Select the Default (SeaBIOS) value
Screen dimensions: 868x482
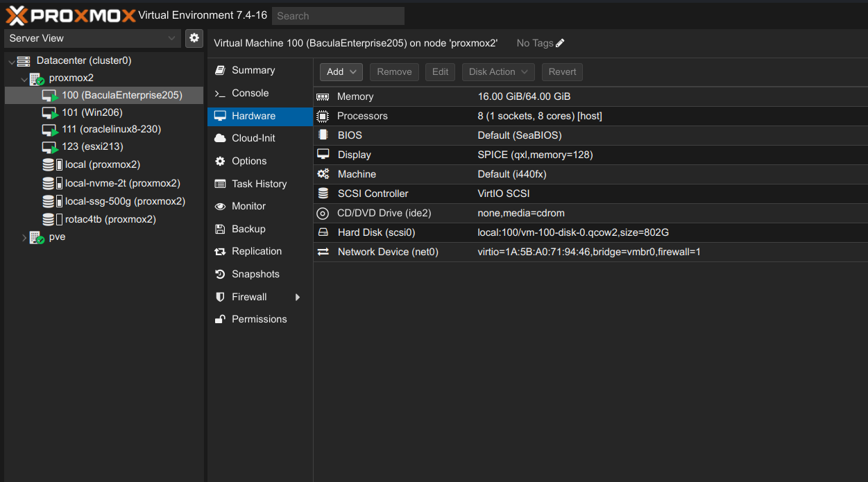520,135
